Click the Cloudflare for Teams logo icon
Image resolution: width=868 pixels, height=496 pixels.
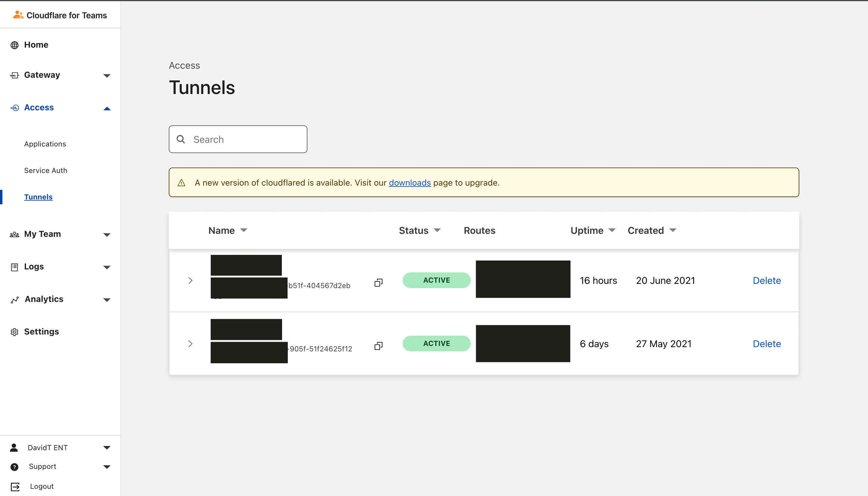tap(18, 14)
